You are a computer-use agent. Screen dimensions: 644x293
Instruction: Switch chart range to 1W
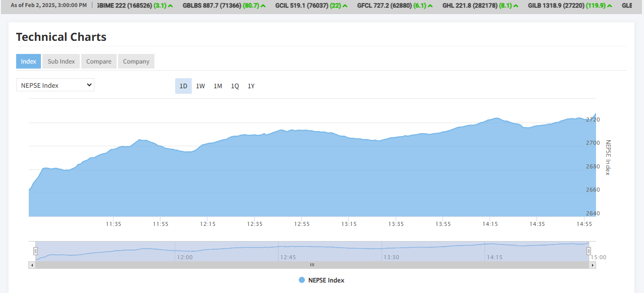[200, 86]
